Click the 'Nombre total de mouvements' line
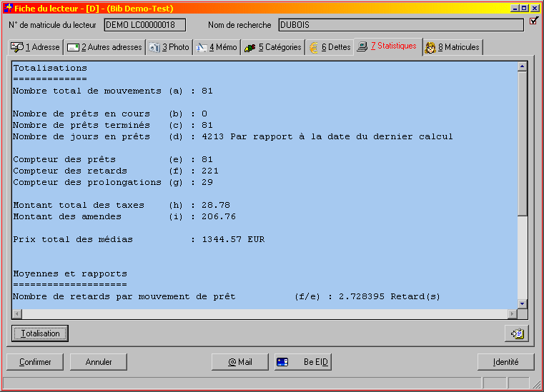 coord(113,91)
